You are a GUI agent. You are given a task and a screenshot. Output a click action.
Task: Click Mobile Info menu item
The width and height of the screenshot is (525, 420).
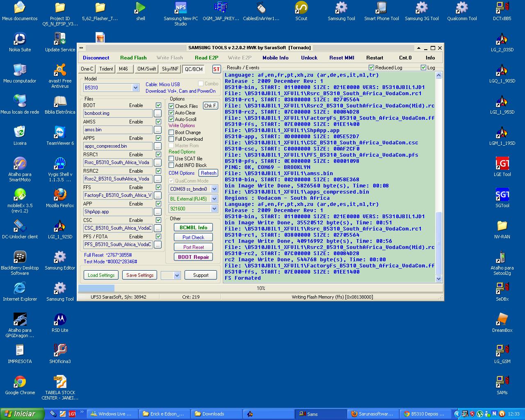click(276, 58)
